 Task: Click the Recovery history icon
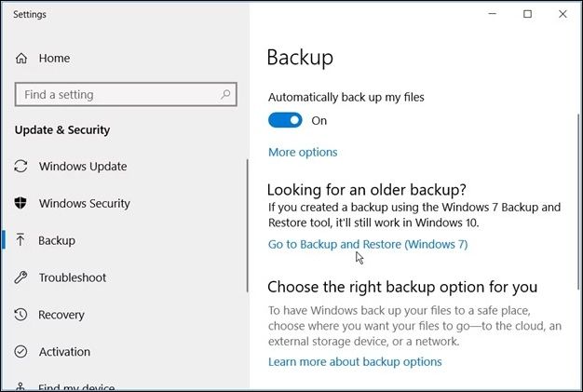pos(21,315)
